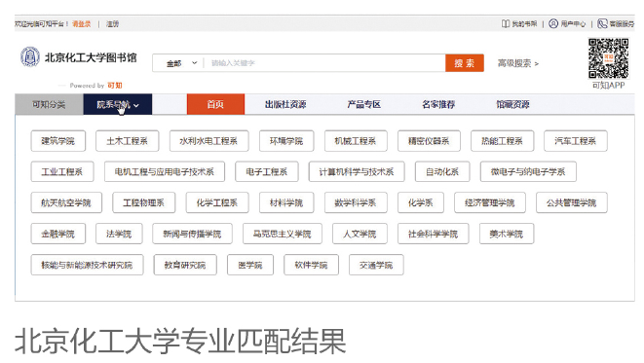The image size is (644, 363).
Task: Click 交通学院 button
Action: pos(376,265)
